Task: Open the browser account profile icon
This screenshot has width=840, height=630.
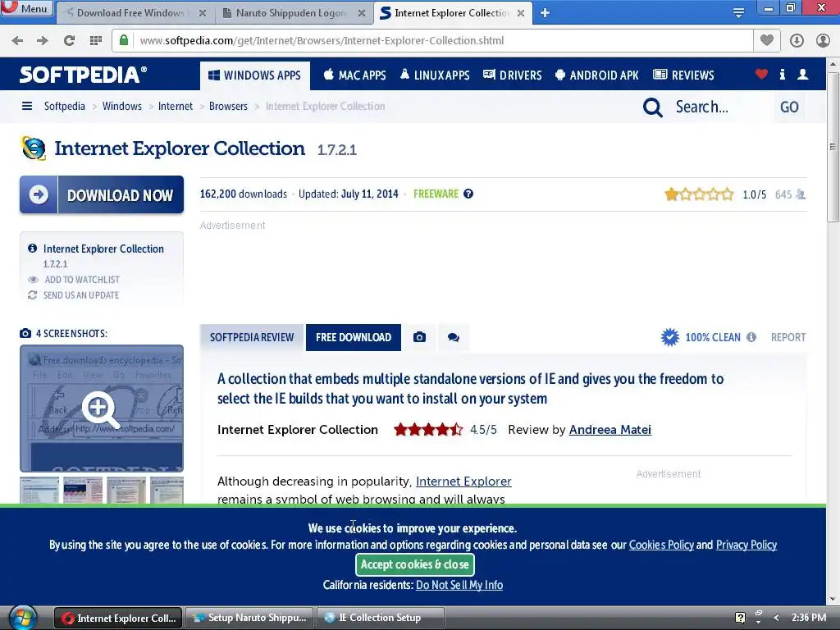Action: coord(823,41)
